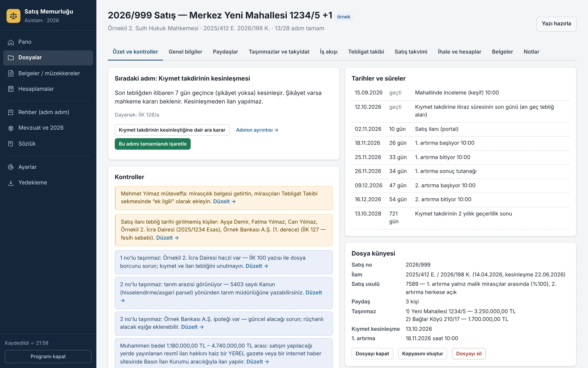588x368 pixels.
Task: Switch to the Genel bilgiler tab
Action: pyautogui.click(x=185, y=52)
